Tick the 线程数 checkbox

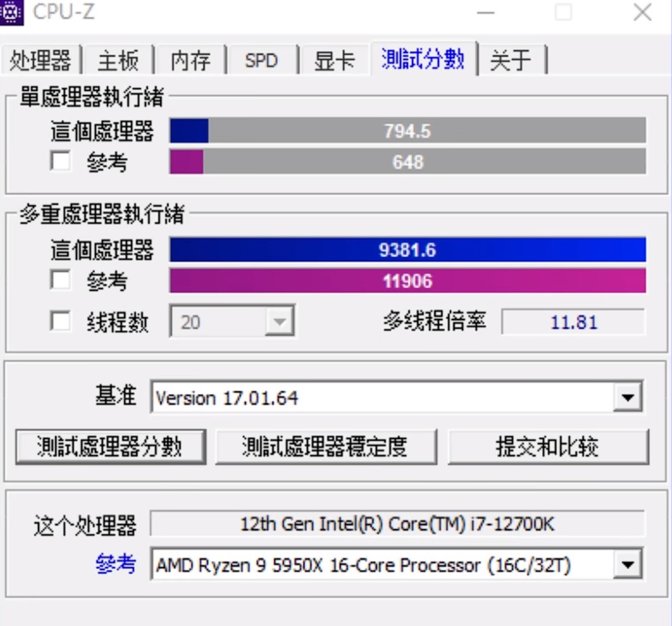60,321
